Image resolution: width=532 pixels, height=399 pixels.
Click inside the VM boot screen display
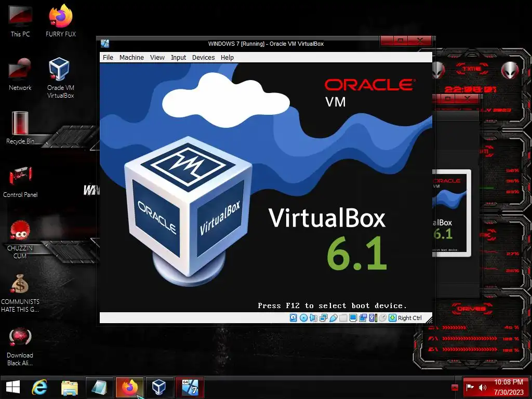pyautogui.click(x=265, y=187)
